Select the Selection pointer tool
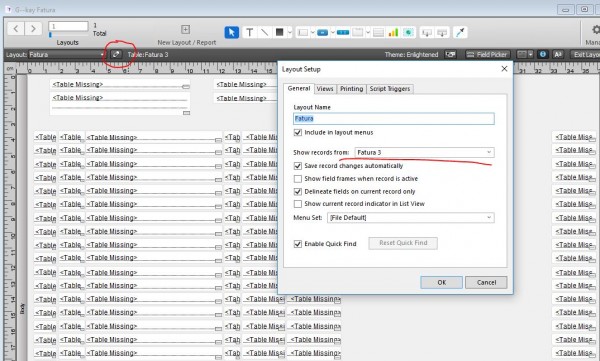The height and width of the screenshot is (361, 600). 232,33
